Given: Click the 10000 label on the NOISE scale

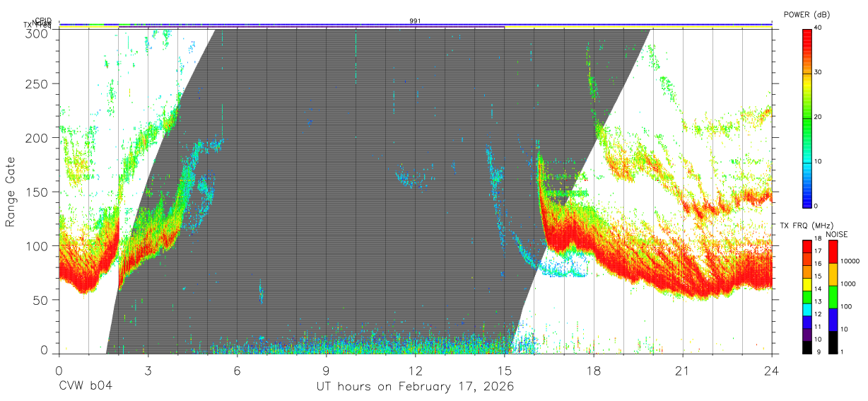Looking at the screenshot, I should [850, 261].
